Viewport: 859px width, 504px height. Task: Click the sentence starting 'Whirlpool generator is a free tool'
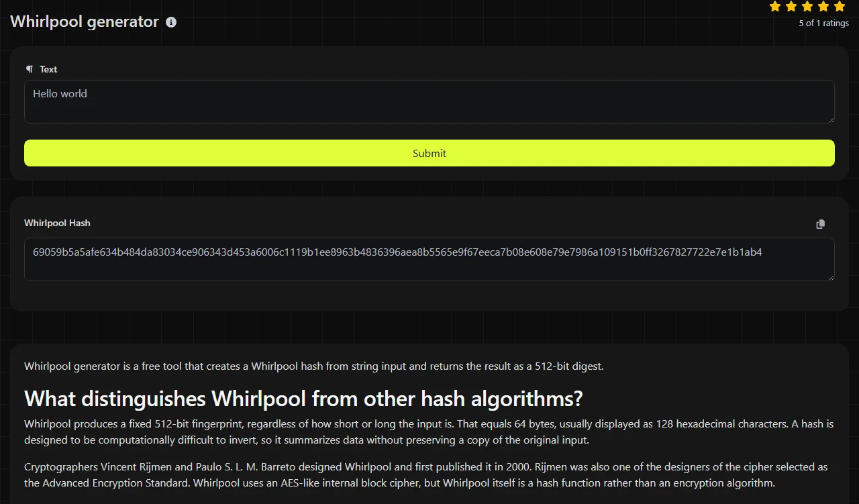[314, 366]
